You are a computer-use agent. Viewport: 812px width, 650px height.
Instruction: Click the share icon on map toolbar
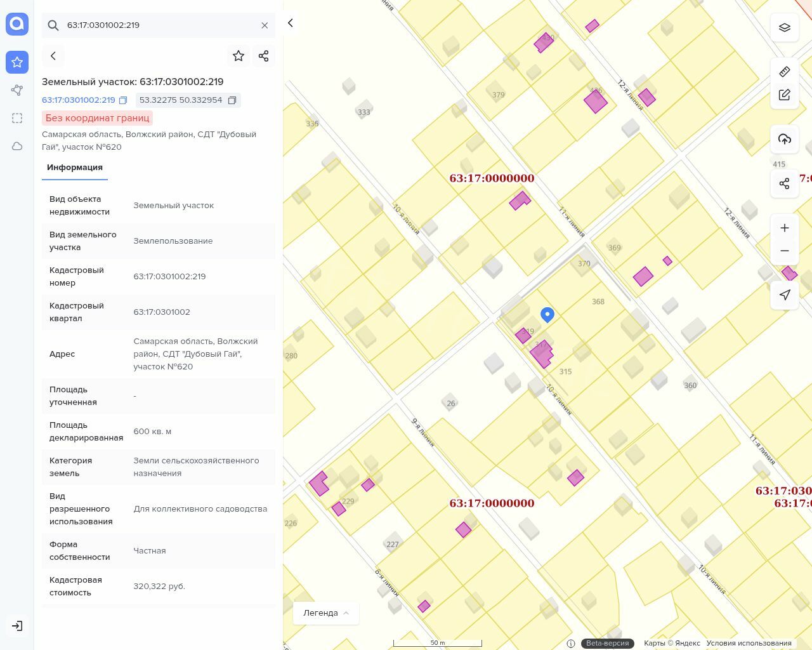pyautogui.click(x=785, y=183)
